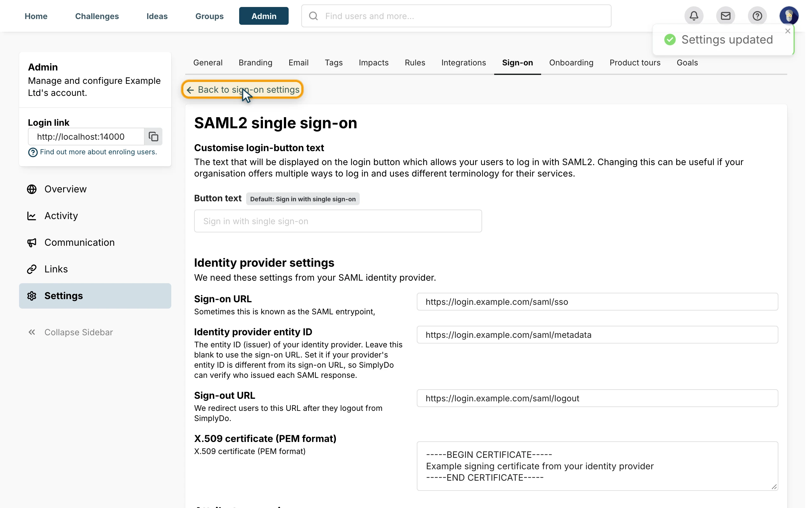The image size is (812, 508).
Task: Focus the Button text input
Action: [338, 221]
